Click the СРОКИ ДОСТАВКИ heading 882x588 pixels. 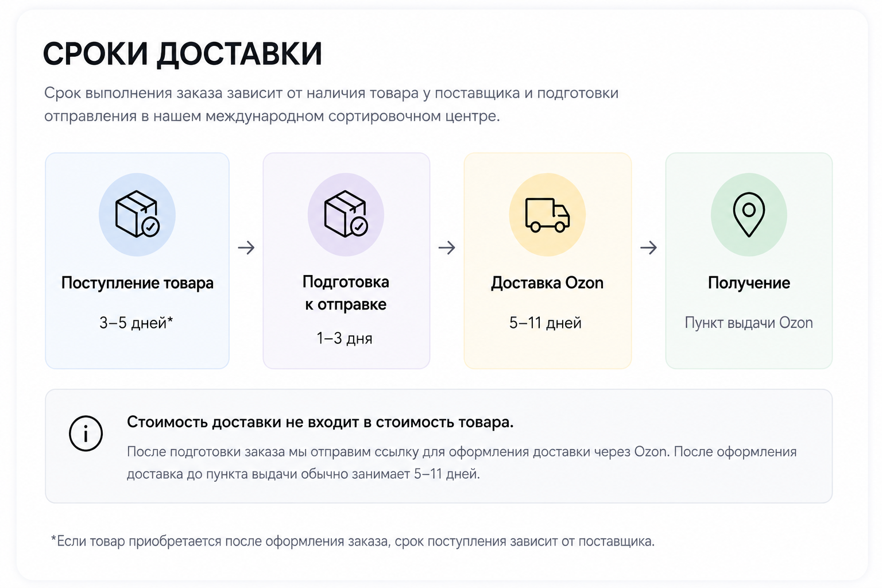183,54
